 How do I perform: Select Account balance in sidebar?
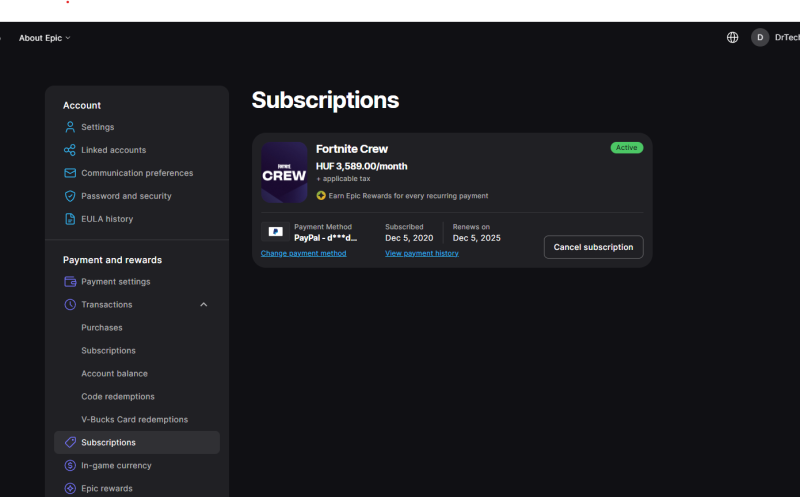pos(114,374)
